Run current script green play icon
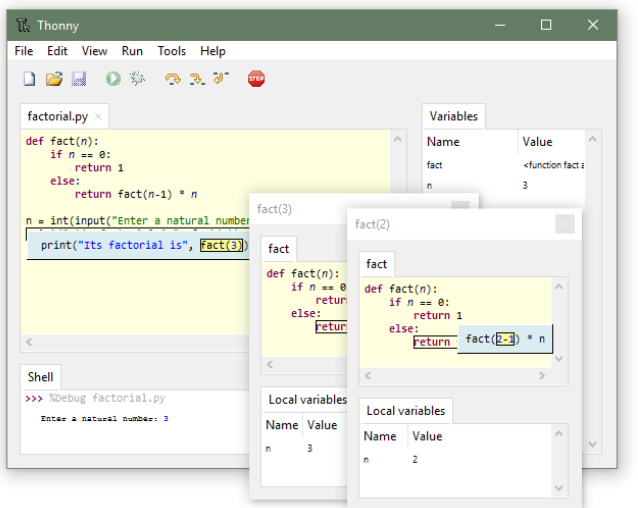Screen dimensions: 638x508 pos(113,78)
